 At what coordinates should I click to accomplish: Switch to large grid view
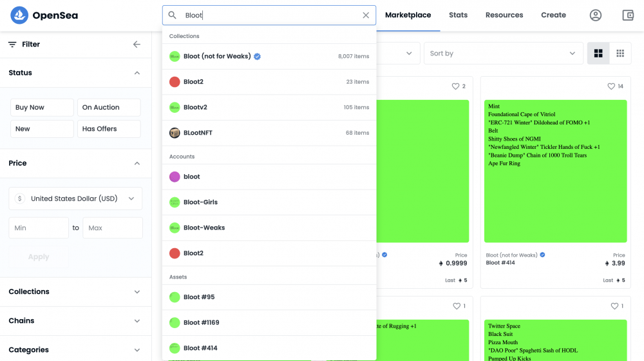click(598, 53)
